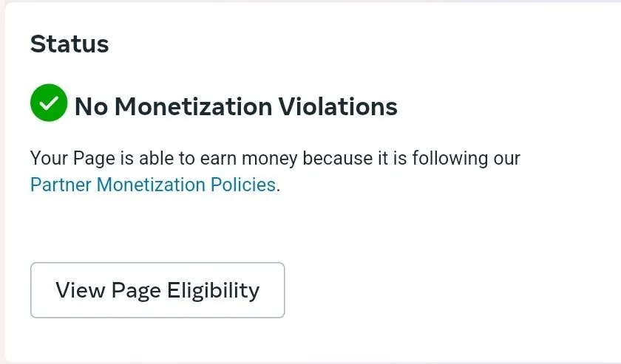Screen dimensions: 621x364
Task: Open page eligibility details via outlined button
Action: pyautogui.click(x=157, y=290)
